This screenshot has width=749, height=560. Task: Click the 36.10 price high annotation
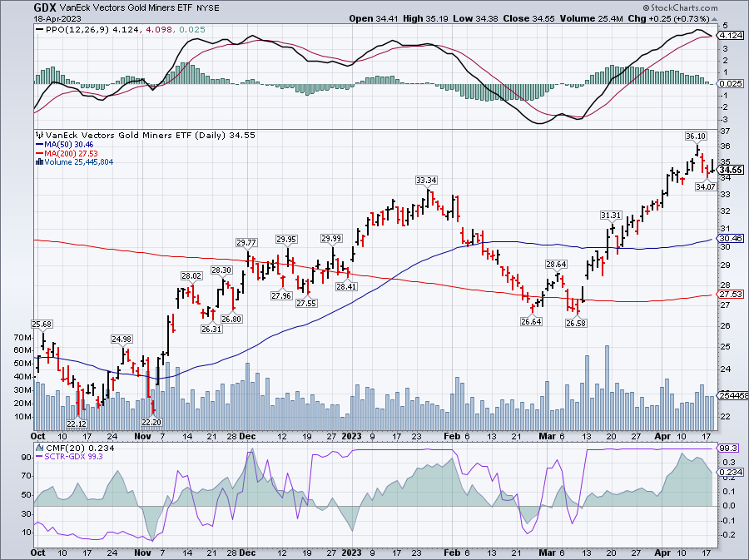(x=696, y=136)
